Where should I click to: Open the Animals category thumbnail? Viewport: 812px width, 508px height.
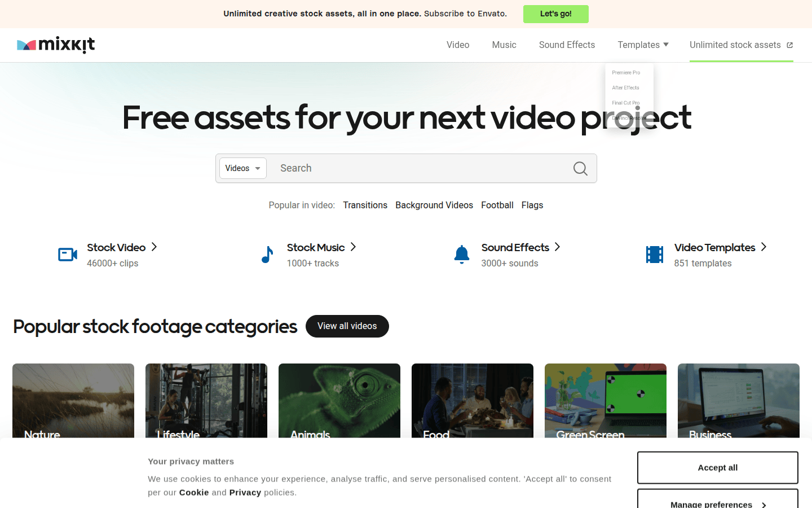pos(339,401)
